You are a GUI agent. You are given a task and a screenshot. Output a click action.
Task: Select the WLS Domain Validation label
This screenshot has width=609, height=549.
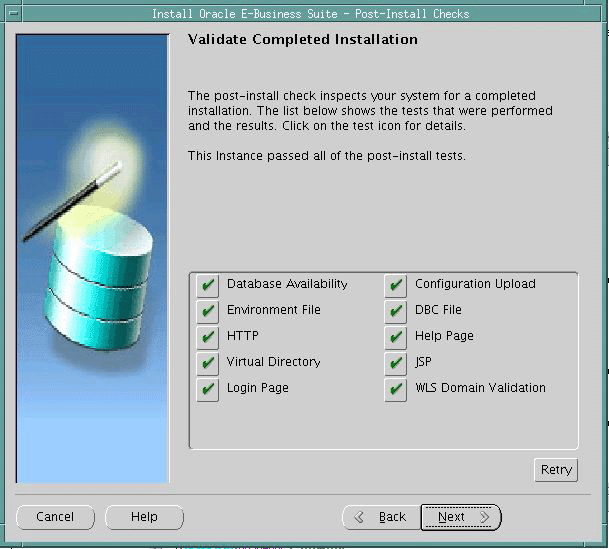coord(480,388)
